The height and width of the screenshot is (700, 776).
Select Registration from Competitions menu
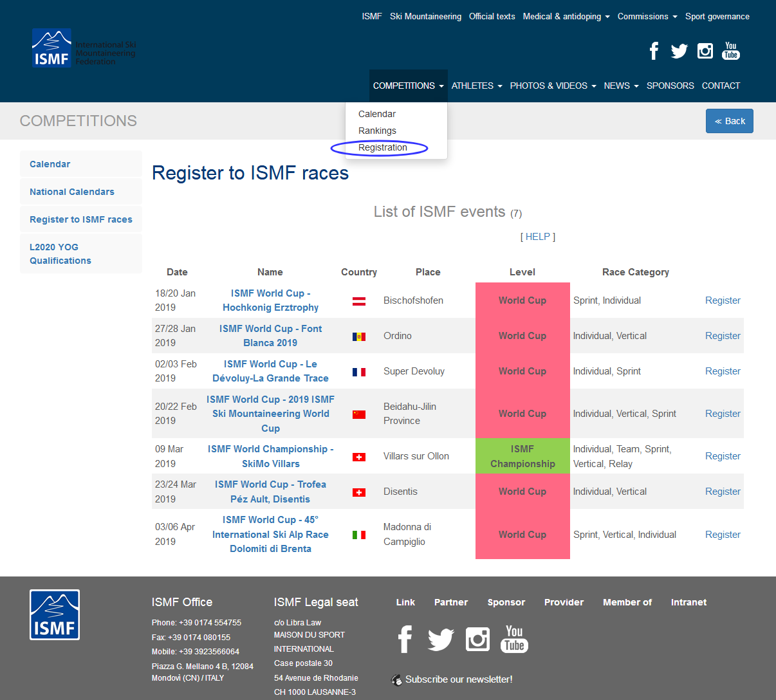pyautogui.click(x=382, y=147)
